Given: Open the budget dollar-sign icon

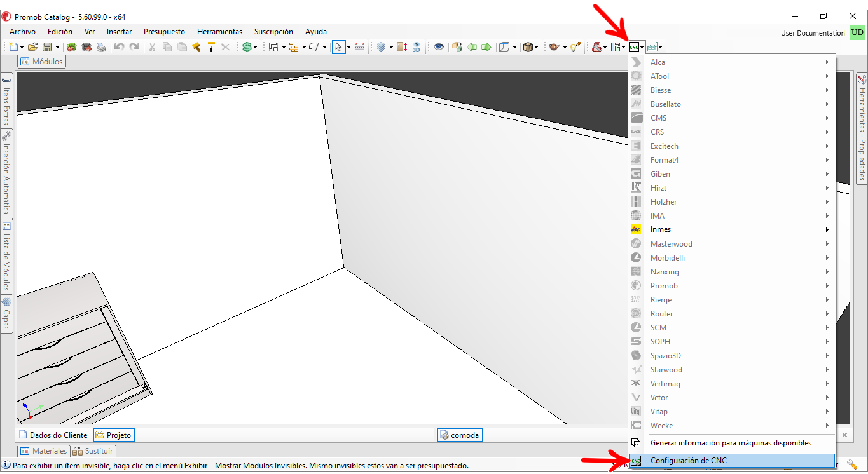Looking at the screenshot, I should coord(247,47).
